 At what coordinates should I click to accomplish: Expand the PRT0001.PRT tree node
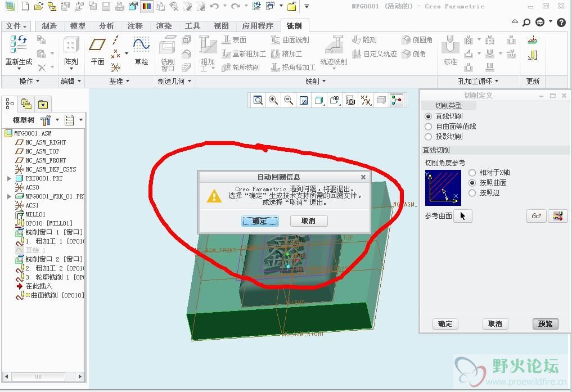point(9,178)
